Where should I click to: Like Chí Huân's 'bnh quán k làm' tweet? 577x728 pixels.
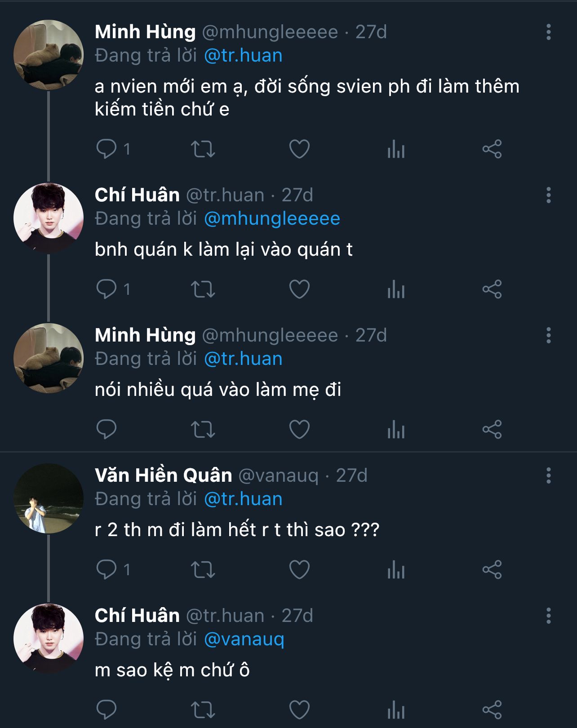coord(299,289)
